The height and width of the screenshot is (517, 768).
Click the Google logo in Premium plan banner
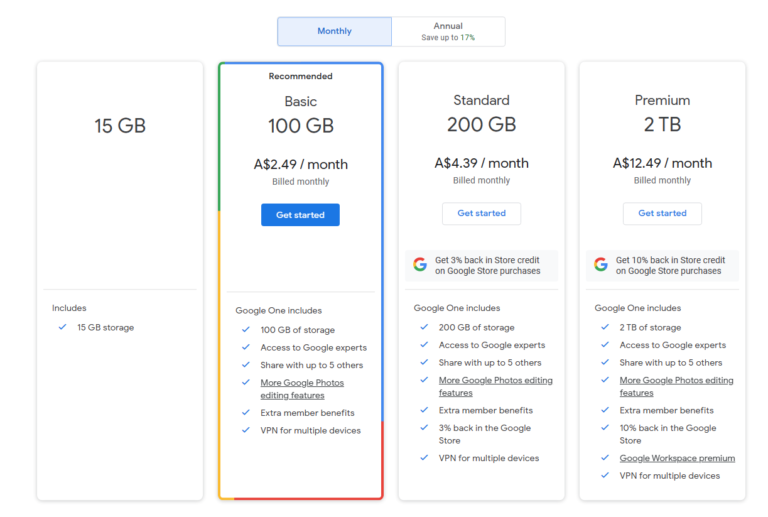click(601, 265)
